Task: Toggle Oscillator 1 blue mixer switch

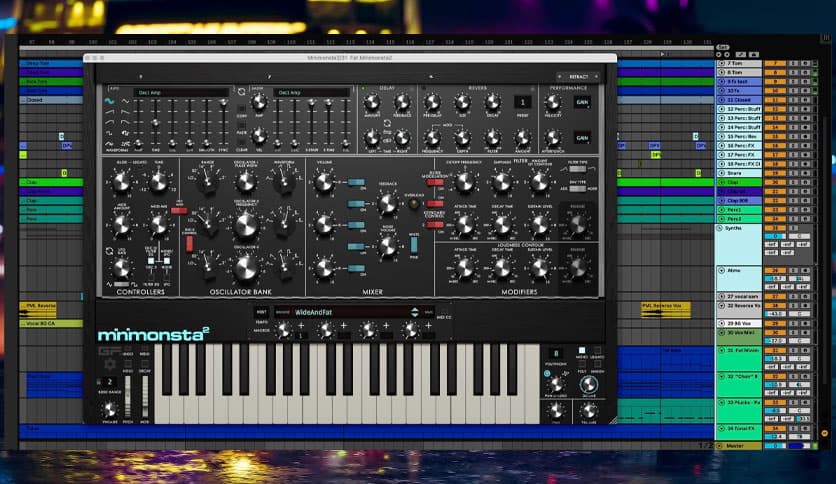Action: [x=356, y=182]
